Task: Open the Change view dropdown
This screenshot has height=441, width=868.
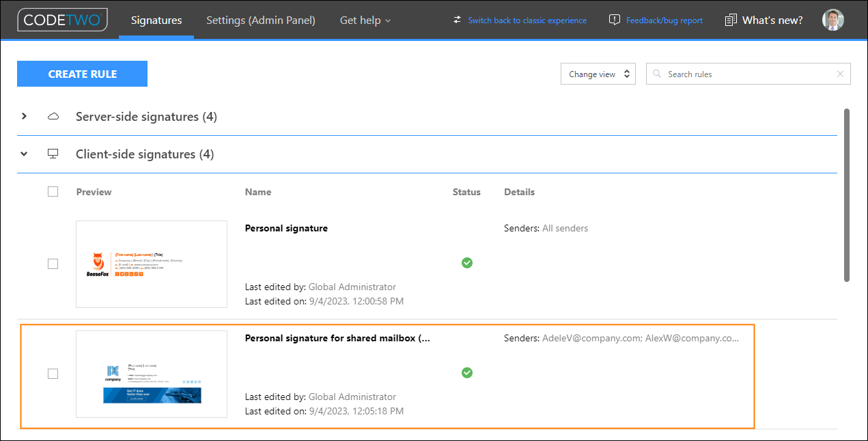Action: coord(598,74)
